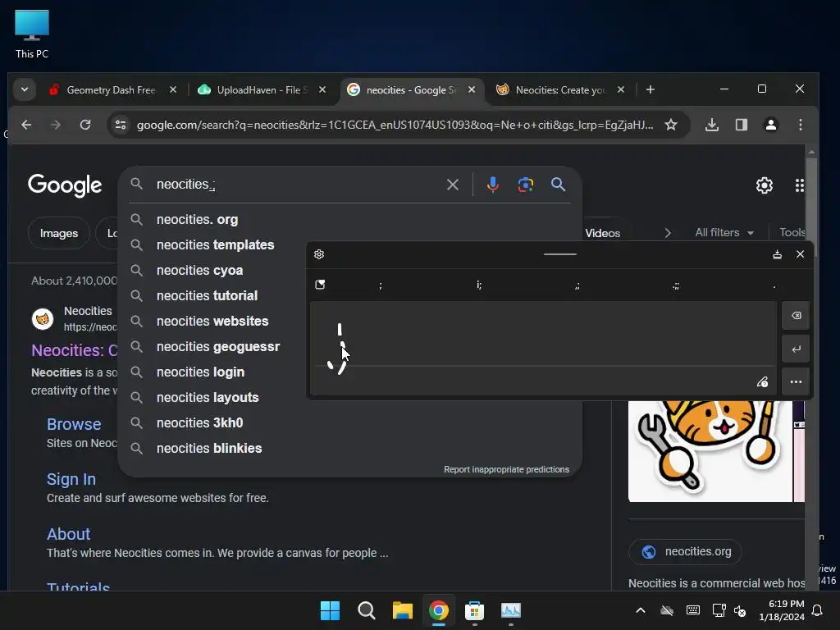The image size is (840, 630).
Task: Bookmark this tab with star icon
Action: click(671, 125)
